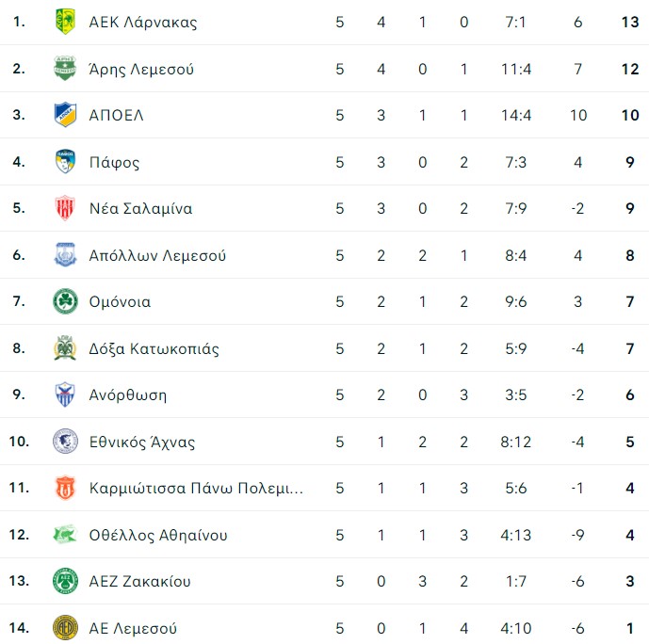Image resolution: width=649 pixels, height=644 pixels.
Task: Click the Οθέλλος Αθηαίνου green logo
Action: click(x=65, y=535)
